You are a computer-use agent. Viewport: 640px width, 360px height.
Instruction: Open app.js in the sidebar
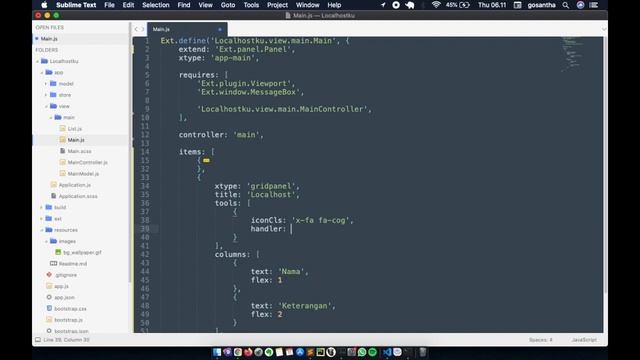click(x=61, y=286)
